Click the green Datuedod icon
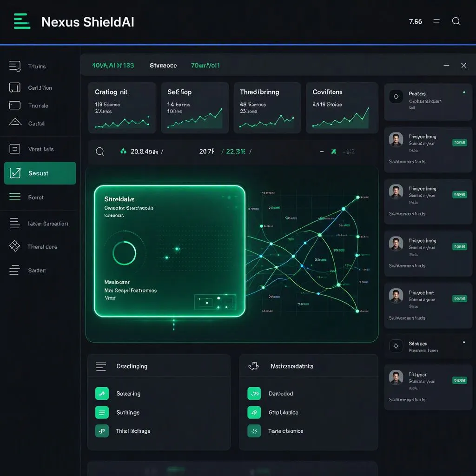This screenshot has height=476, width=476. pos(254,393)
